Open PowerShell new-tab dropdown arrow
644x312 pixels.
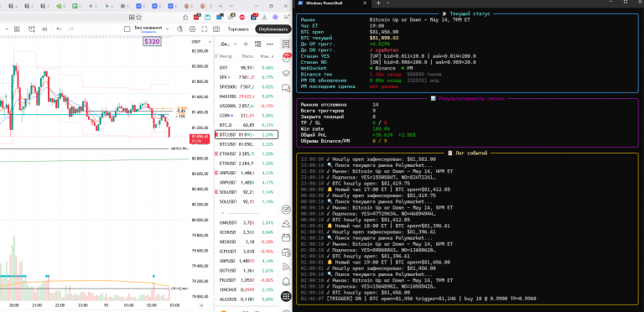click(x=387, y=3)
